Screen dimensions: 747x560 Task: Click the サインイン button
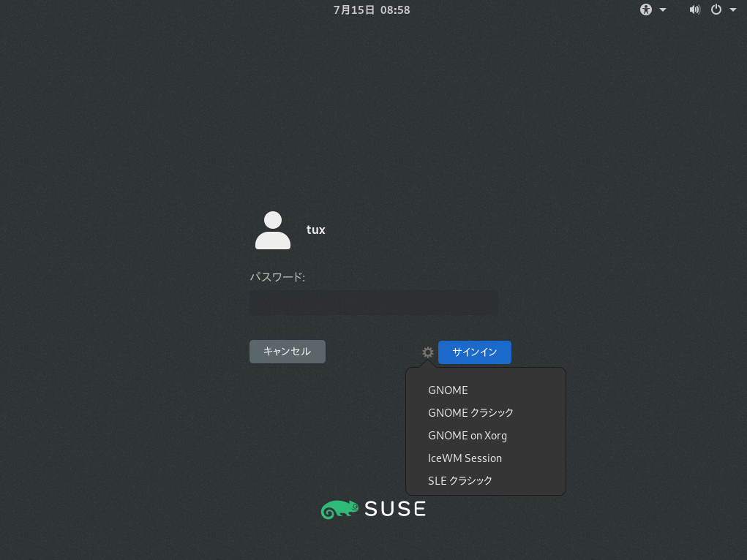click(475, 352)
